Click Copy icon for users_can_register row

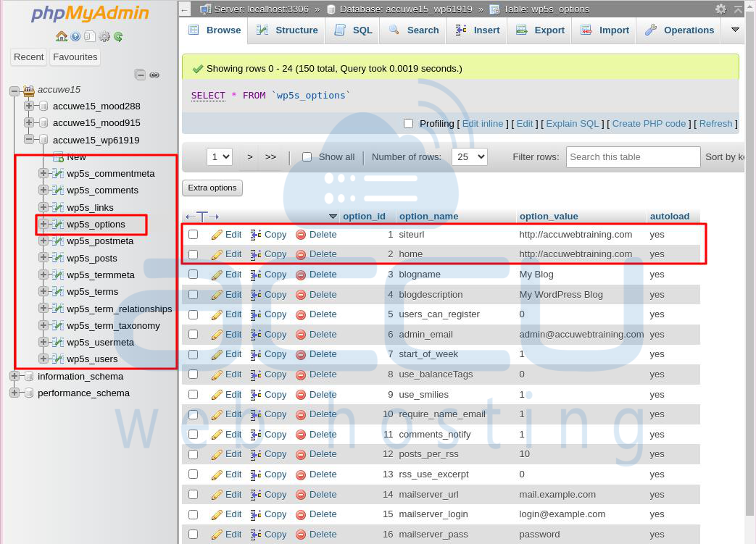256,314
